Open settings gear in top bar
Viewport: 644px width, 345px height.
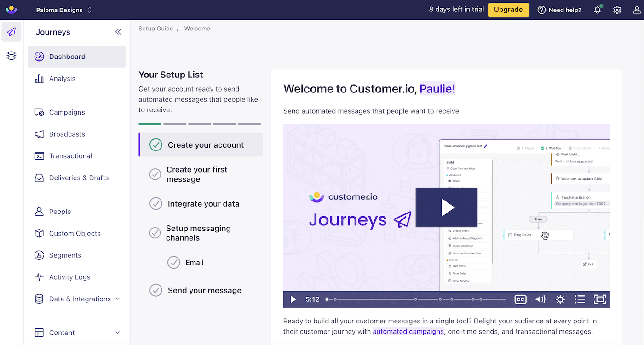point(617,10)
